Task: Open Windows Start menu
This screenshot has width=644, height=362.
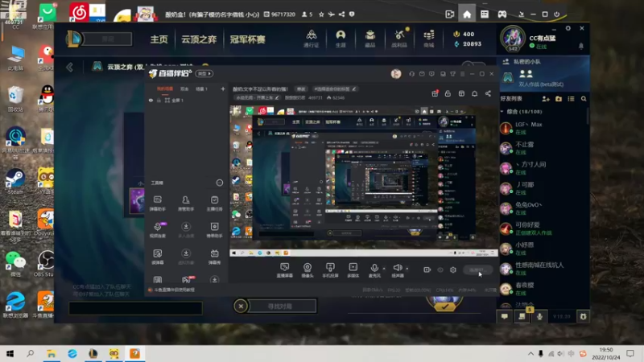Action: coord(10,353)
